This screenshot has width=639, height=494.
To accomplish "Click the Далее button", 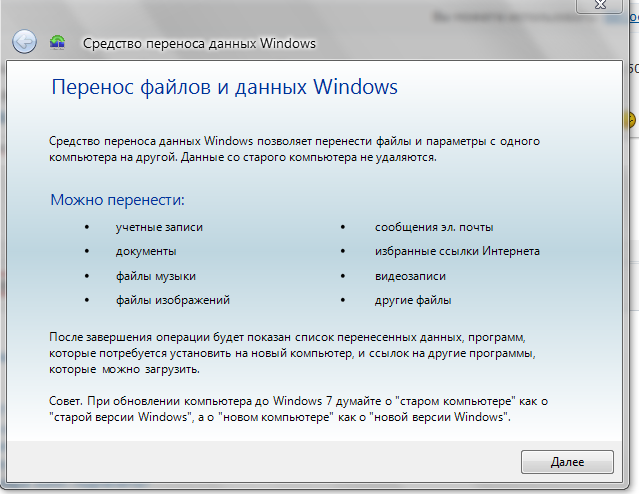I will point(567,462).
